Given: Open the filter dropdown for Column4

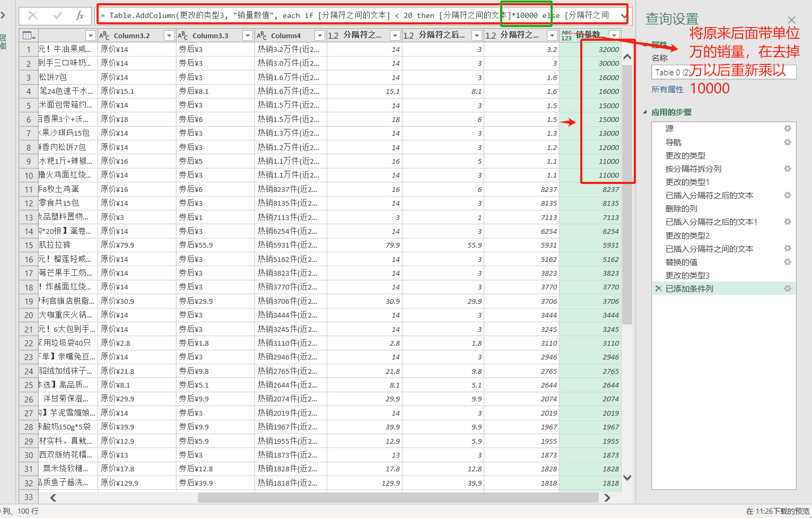Looking at the screenshot, I should click(x=319, y=36).
